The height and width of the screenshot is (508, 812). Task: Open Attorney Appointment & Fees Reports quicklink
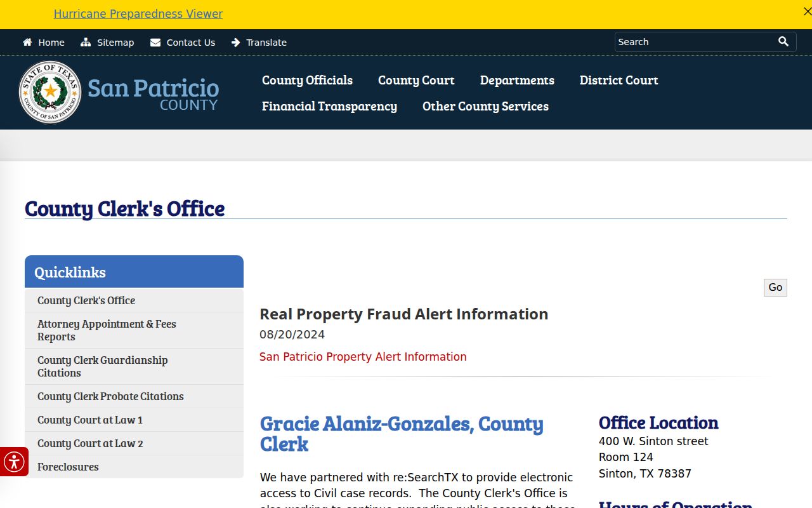coord(134,330)
